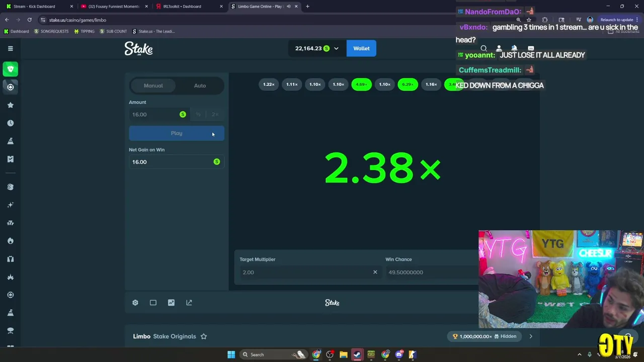Switch to Fousey Funniest Moments tab

click(x=114, y=7)
